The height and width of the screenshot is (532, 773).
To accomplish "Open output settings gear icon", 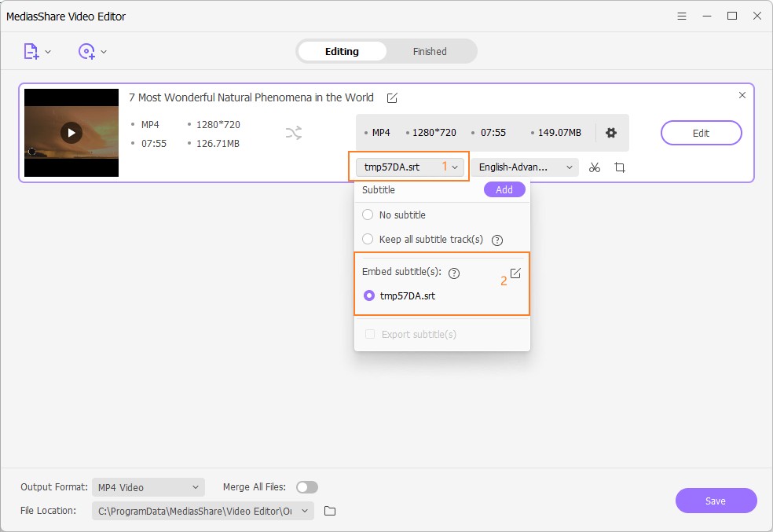I will 611,133.
